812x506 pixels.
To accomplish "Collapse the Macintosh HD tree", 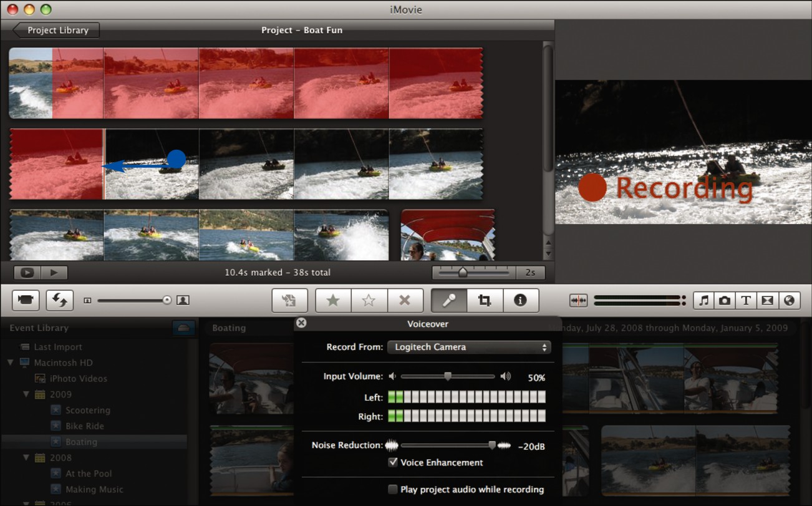I will [11, 362].
